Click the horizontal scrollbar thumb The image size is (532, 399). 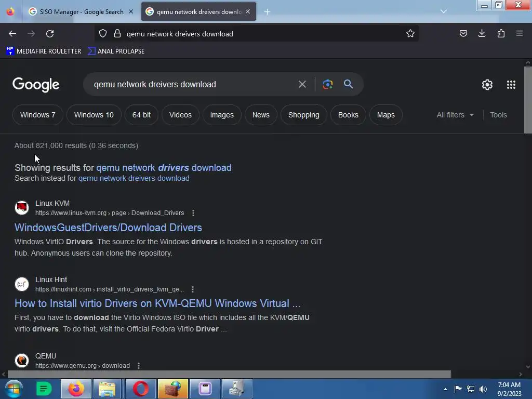point(229,374)
